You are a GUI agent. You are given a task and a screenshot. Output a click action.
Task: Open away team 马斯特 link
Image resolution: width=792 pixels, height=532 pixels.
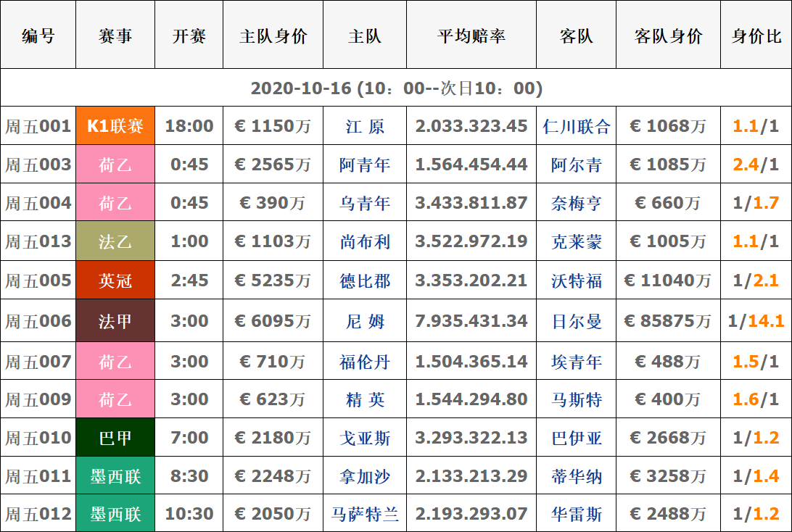(x=577, y=399)
